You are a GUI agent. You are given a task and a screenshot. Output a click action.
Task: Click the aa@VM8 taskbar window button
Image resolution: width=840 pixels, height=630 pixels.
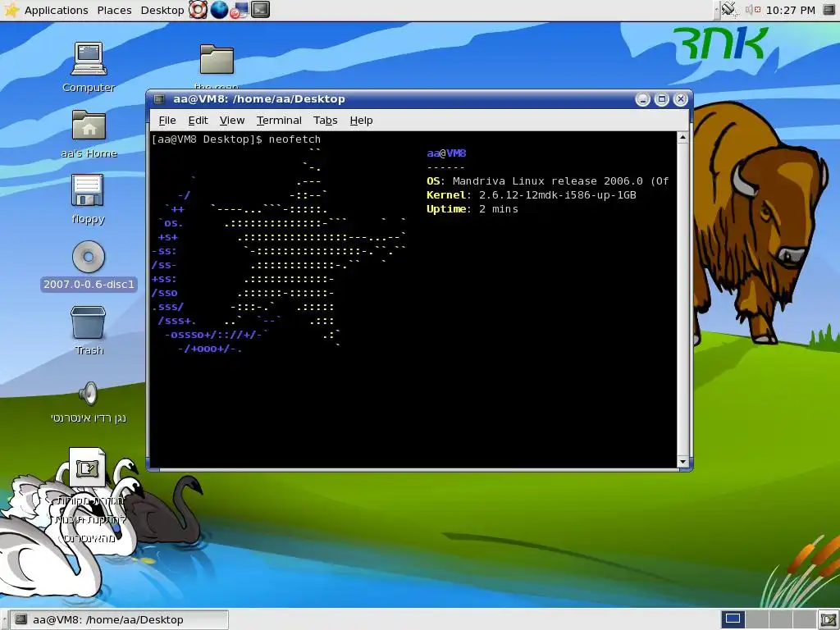click(x=120, y=620)
